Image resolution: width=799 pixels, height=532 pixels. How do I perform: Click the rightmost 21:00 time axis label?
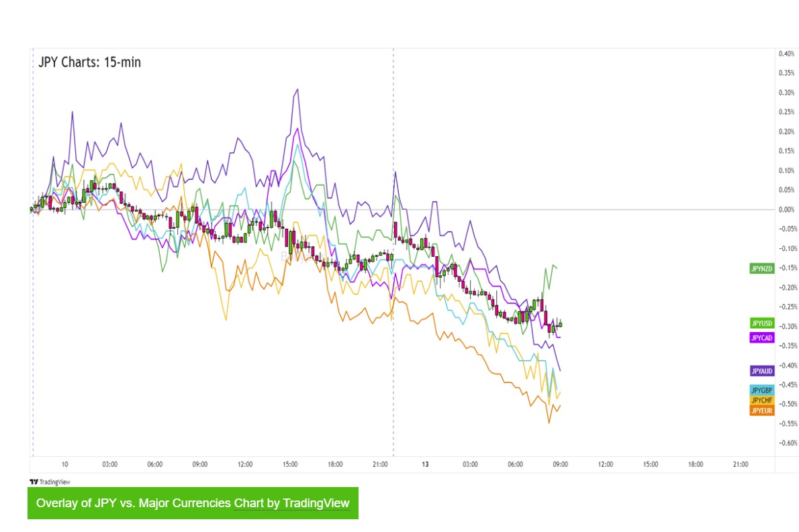(741, 464)
